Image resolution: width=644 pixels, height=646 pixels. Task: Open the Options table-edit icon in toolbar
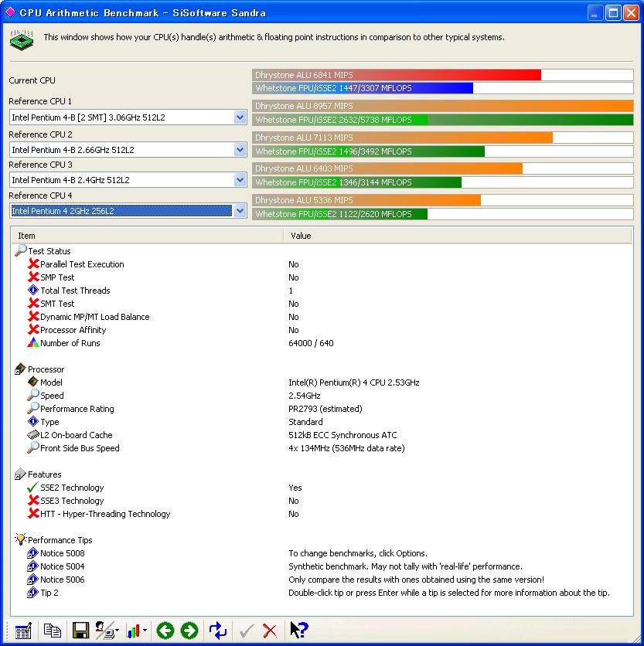point(22,631)
